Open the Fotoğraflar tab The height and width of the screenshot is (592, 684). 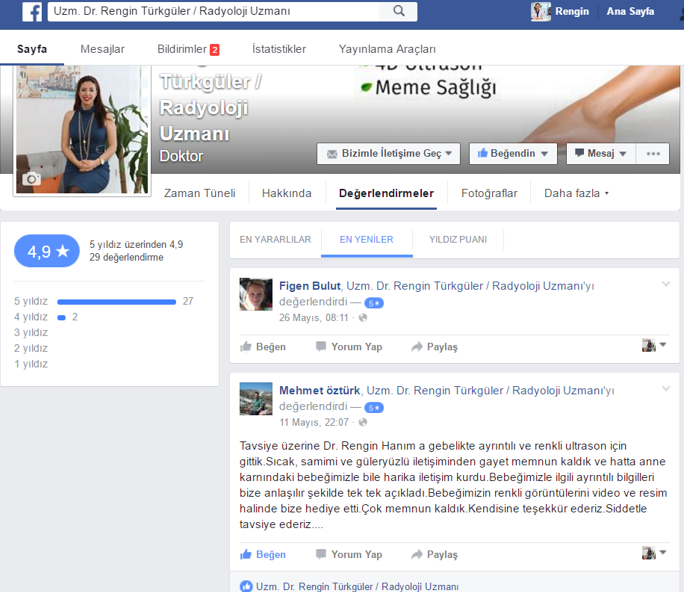click(x=489, y=194)
